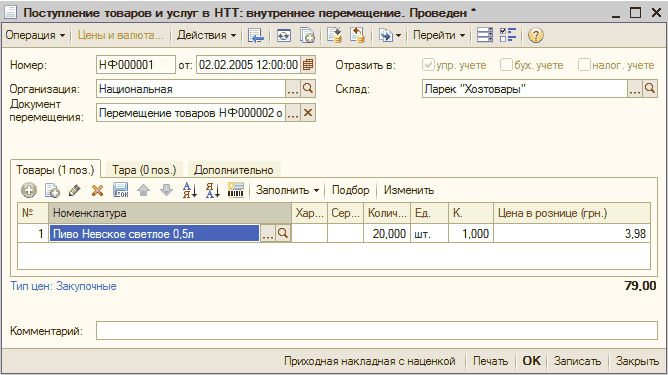The width and height of the screenshot is (668, 375).
Task: Click the date field 02.02.2005
Action: (248, 65)
